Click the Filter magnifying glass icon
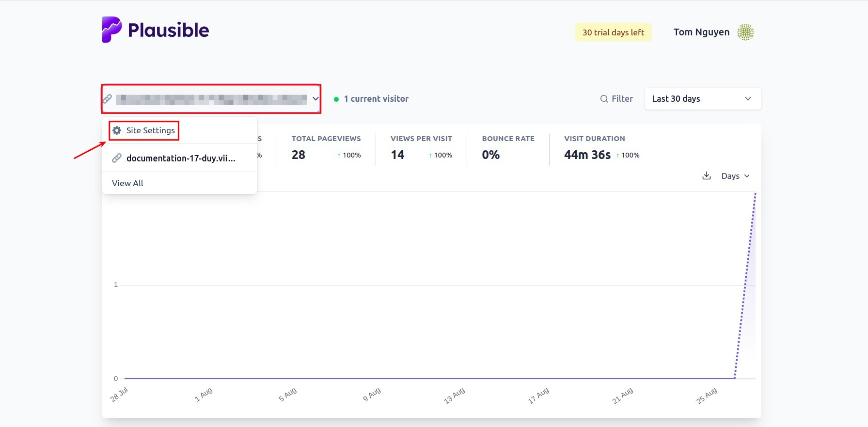The image size is (868, 427). tap(604, 99)
